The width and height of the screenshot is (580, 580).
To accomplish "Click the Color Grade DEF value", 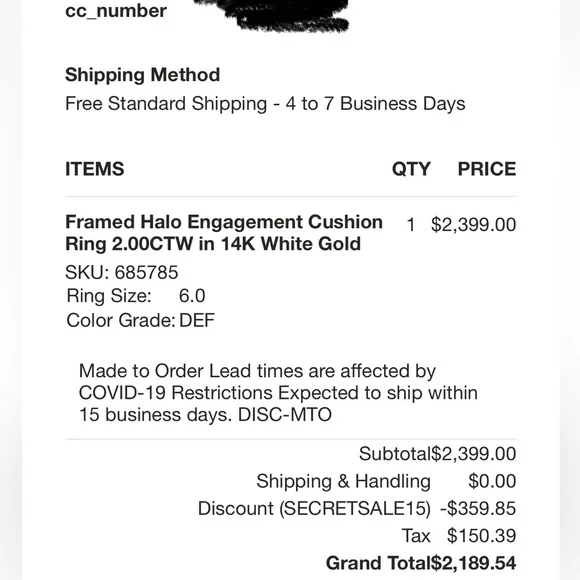I will click(x=197, y=320).
